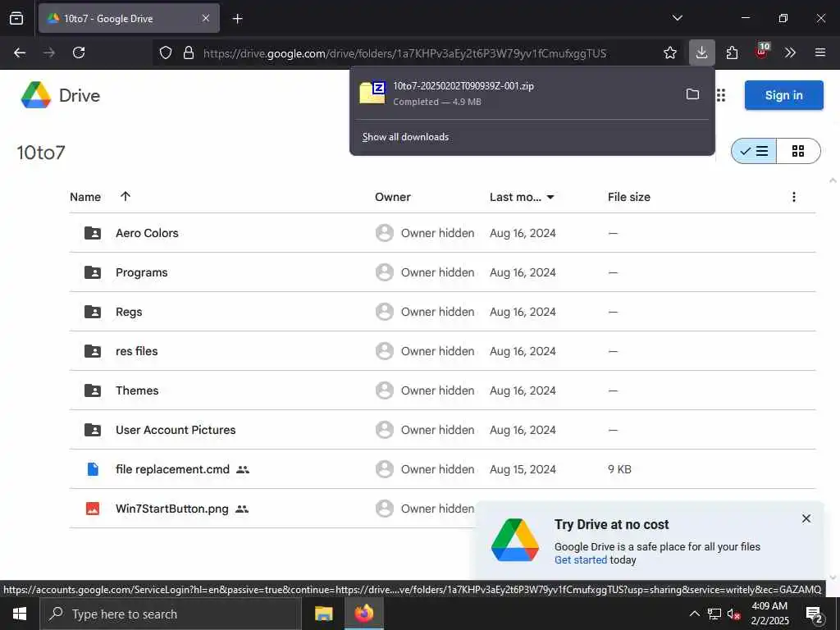Click Aug 15, 2024 date for file replacement.cmd
Screen dimensions: 840x630
(x=523, y=469)
